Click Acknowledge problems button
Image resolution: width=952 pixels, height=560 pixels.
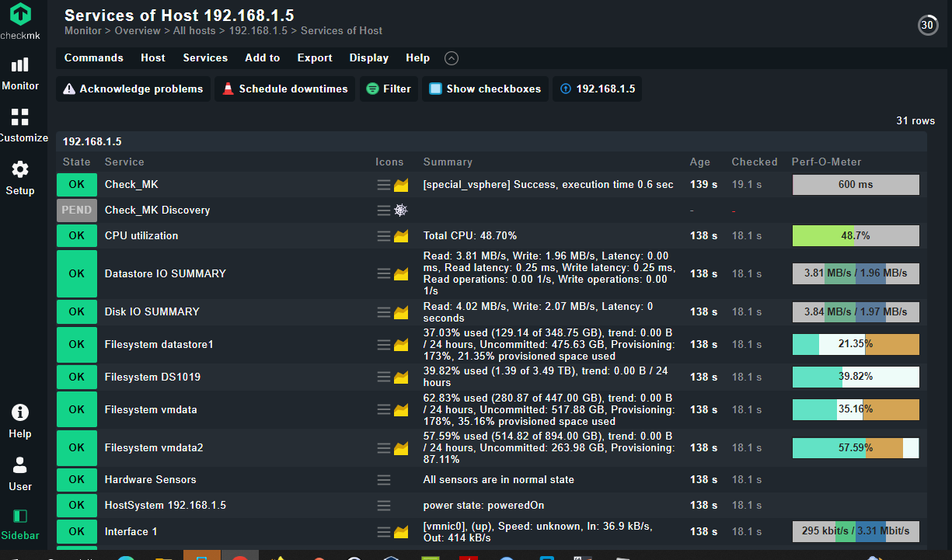pyautogui.click(x=134, y=89)
